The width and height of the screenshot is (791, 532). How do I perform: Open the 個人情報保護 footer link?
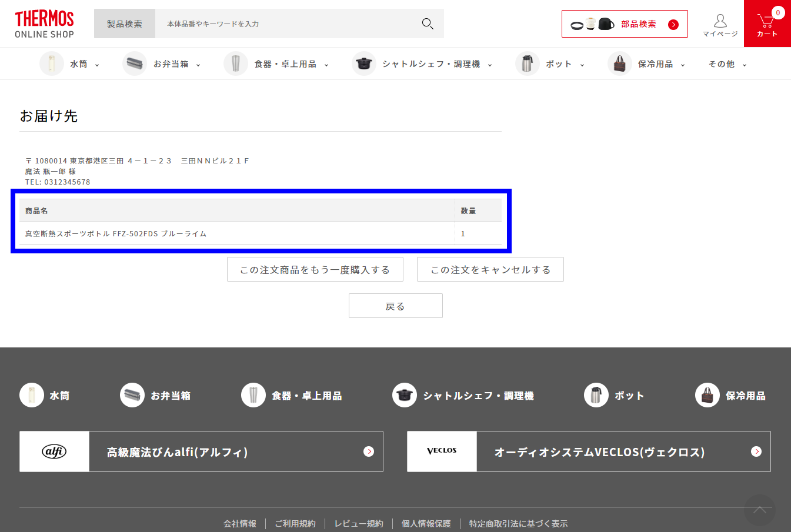pos(426,524)
